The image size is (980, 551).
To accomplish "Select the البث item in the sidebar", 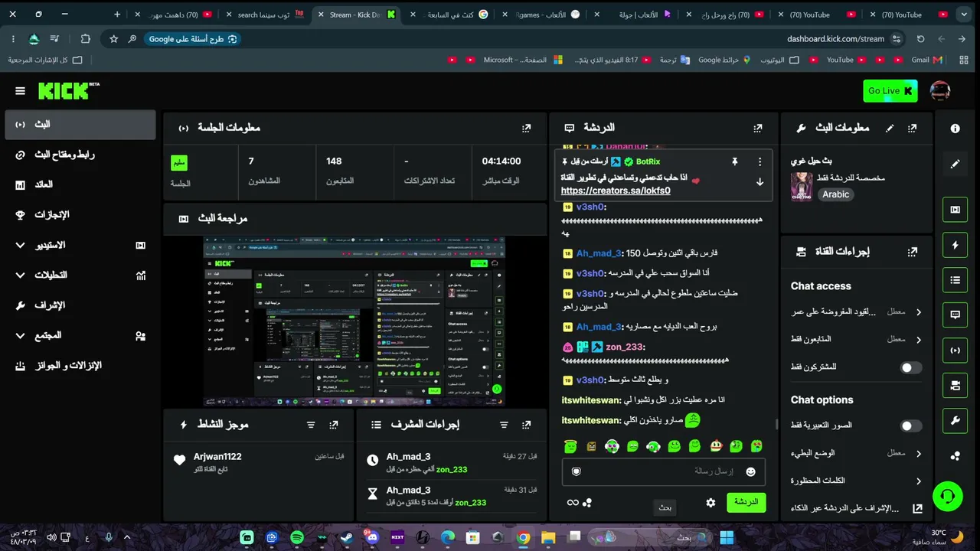I will 80,124.
